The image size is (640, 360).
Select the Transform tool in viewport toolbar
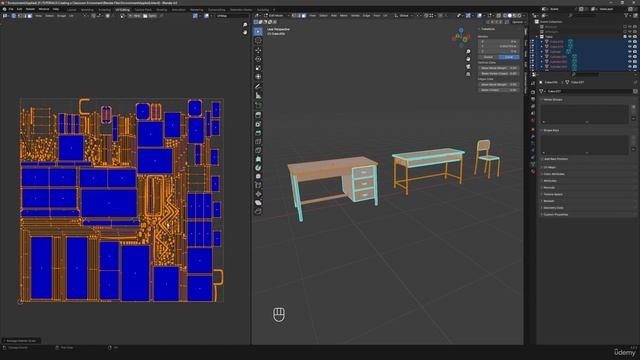point(258,77)
